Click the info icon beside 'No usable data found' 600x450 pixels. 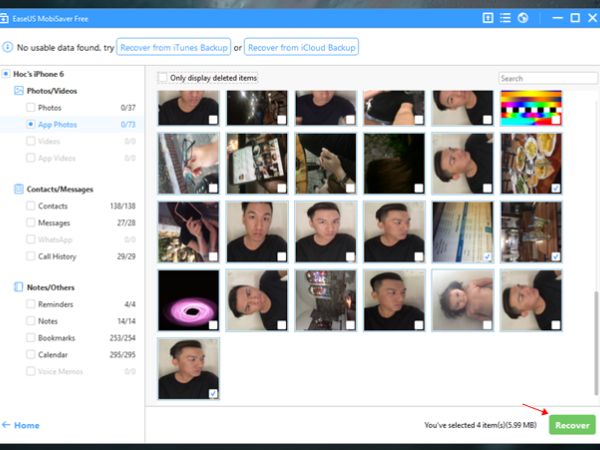9,47
